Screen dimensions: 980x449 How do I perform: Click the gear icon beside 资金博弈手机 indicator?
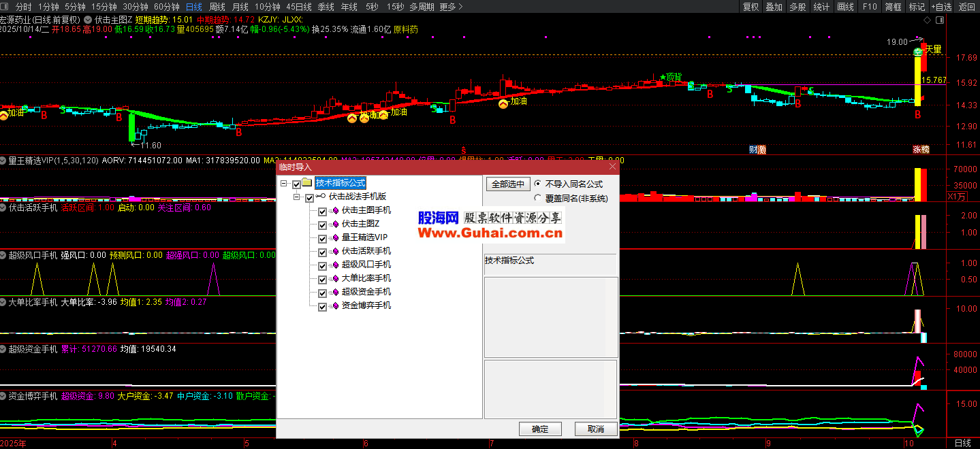(3, 396)
